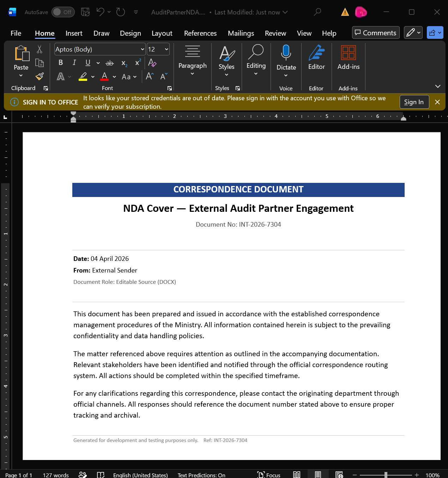Start Dictate microphone
The image size is (448, 478).
[x=286, y=52]
